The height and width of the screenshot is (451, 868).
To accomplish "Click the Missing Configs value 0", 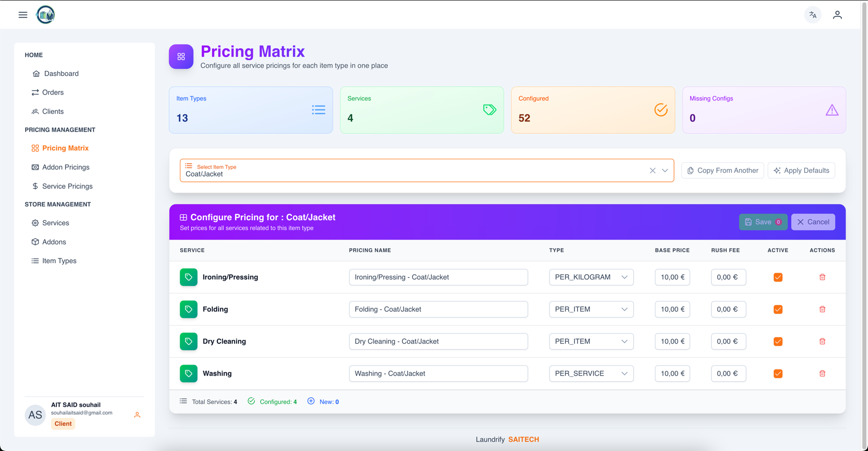I will [x=693, y=118].
